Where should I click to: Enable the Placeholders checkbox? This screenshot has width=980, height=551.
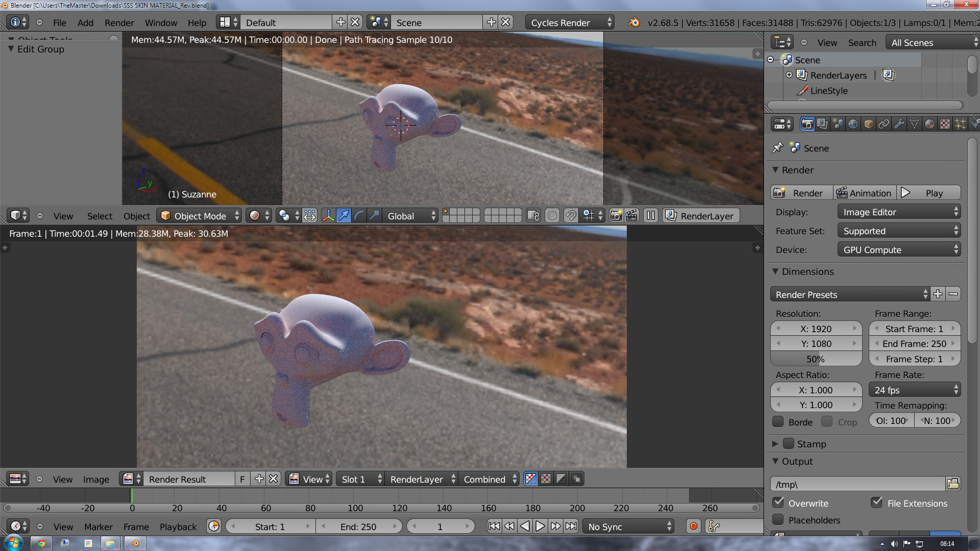click(778, 519)
